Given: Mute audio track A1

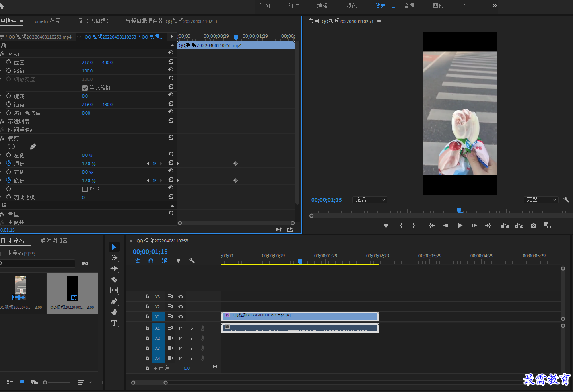Looking at the screenshot, I should pos(181,328).
